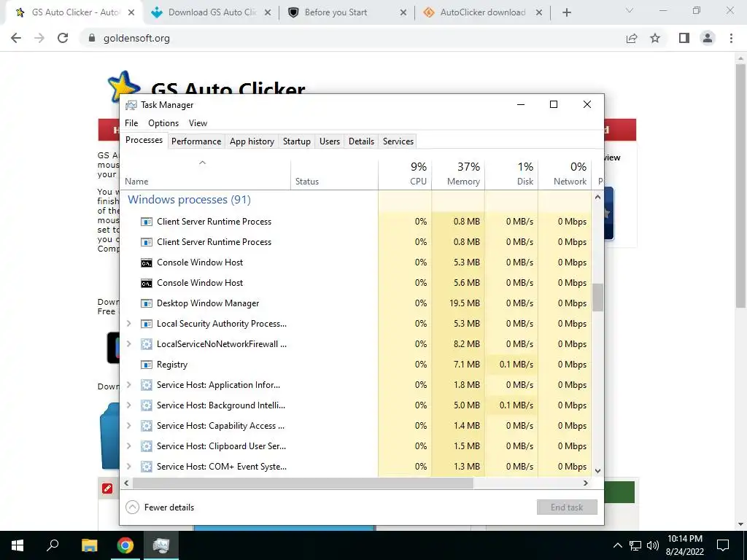Click the Service Host: Clipboard User Service gear icon
The width and height of the screenshot is (747, 560).
click(147, 446)
